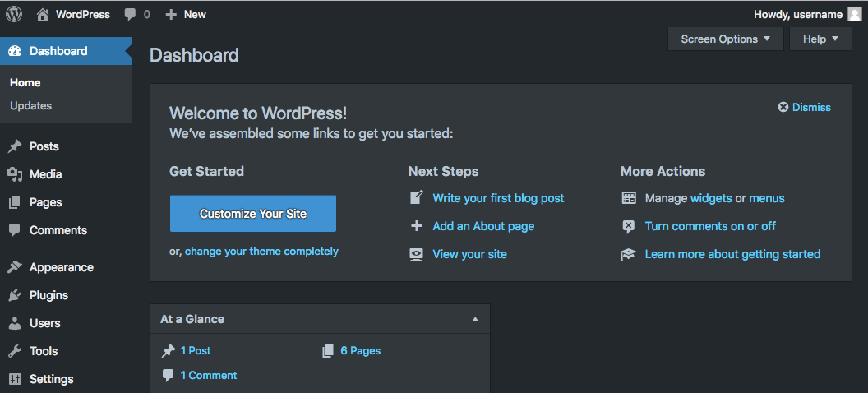Click the Settings sliders icon in sidebar

pyautogui.click(x=15, y=379)
